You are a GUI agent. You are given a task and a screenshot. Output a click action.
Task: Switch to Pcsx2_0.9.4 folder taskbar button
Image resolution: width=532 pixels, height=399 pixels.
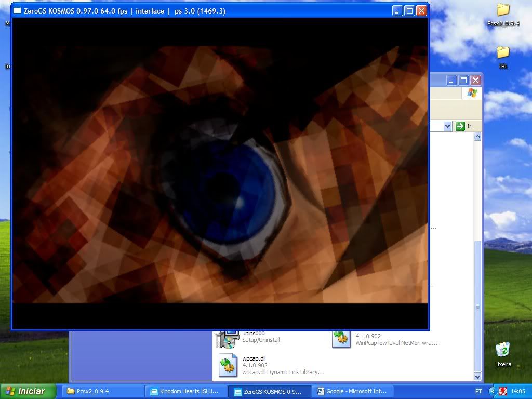coord(103,391)
